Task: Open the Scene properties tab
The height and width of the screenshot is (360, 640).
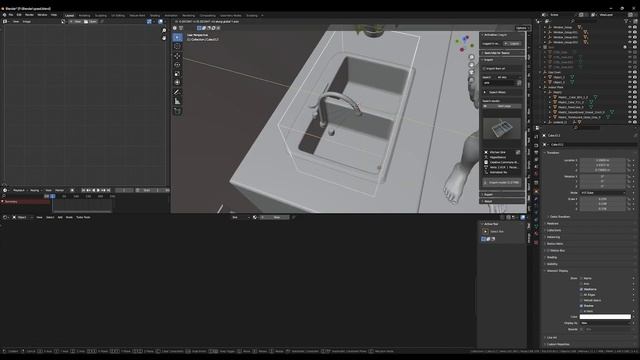Action: tap(536, 167)
